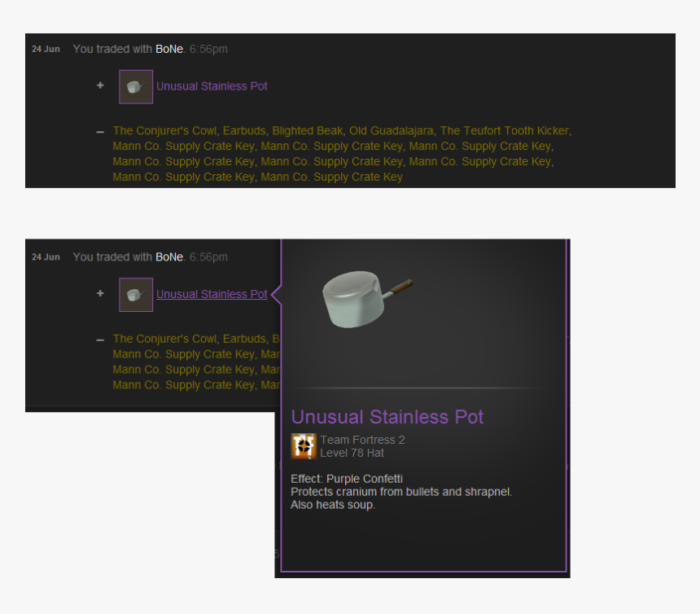Click "The Teufort Tooth Kicker" text in upper trade
This screenshot has width=700, height=614.
(505, 130)
